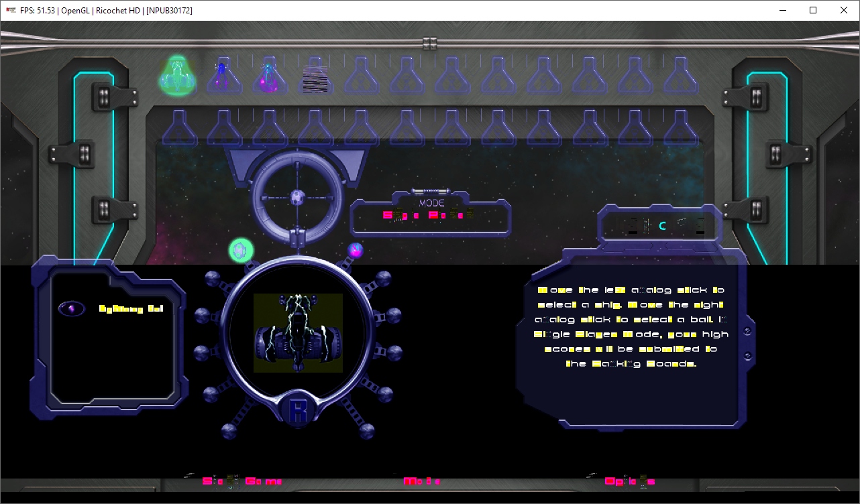The height and width of the screenshot is (504, 860).
Task: Open the MODE selection panel
Action: pos(430,214)
